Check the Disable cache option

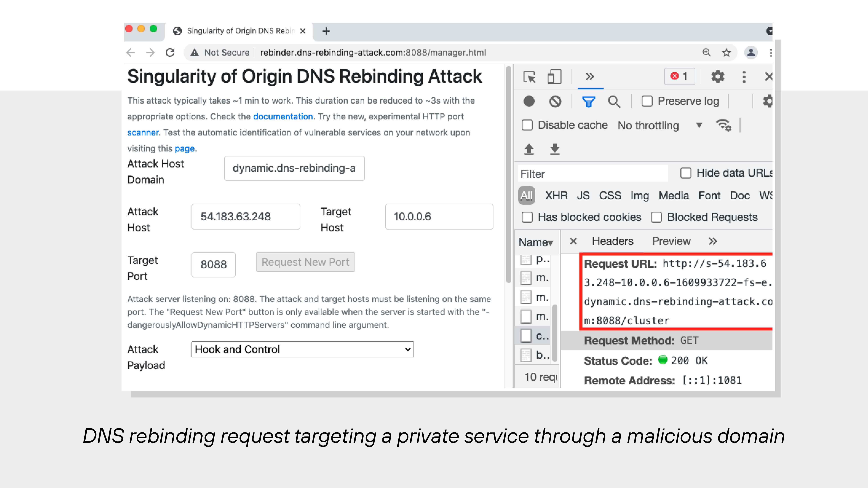point(528,125)
